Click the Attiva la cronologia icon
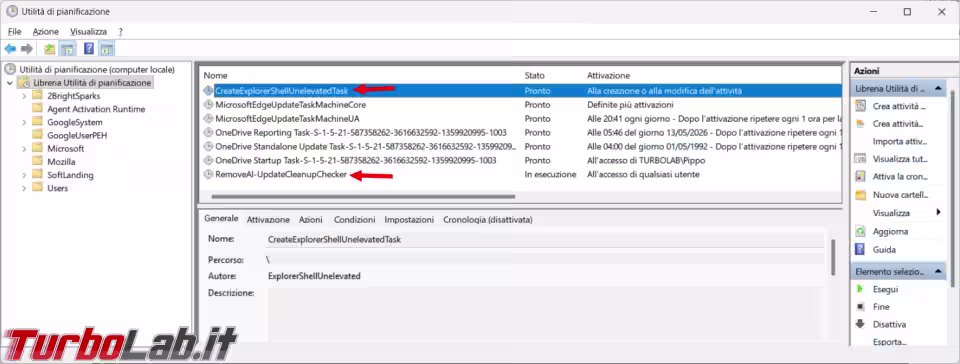Viewport: 960px width, 364px height. [861, 177]
